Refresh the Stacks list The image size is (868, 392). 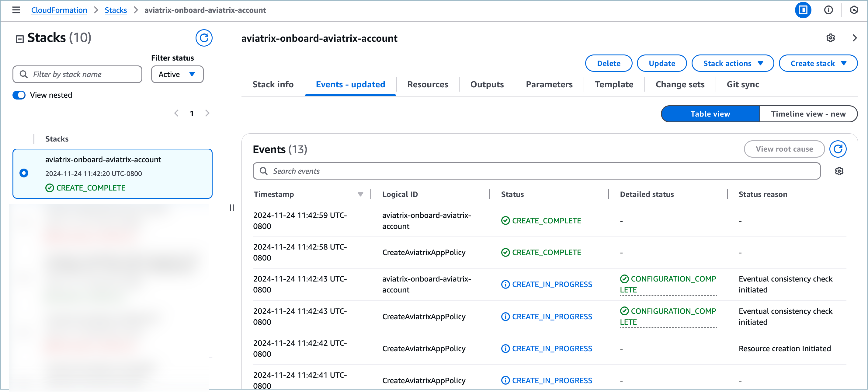click(x=204, y=38)
